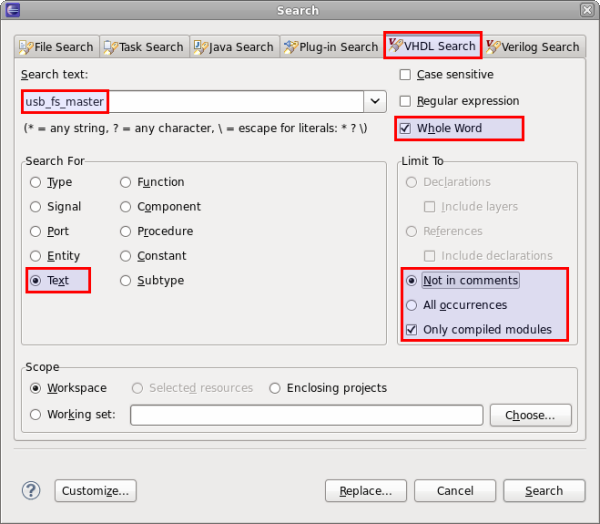Open the Java Search tab
The height and width of the screenshot is (524, 600).
tap(234, 47)
